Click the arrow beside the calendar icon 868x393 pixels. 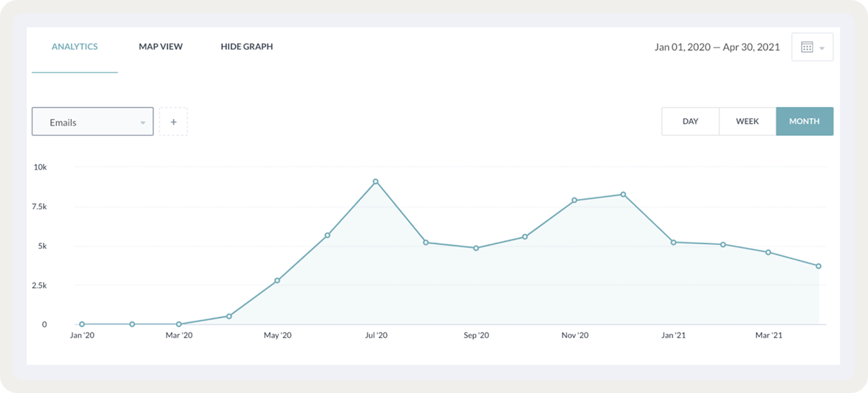click(822, 48)
